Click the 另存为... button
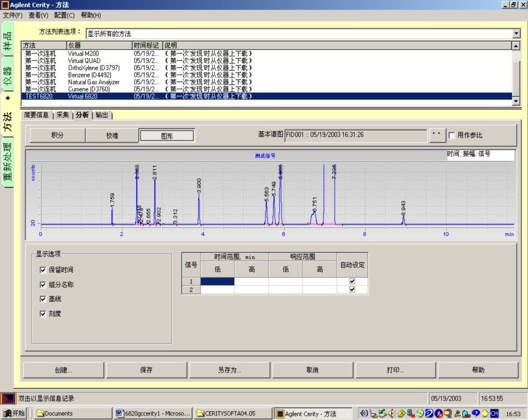This screenshot has width=528, height=420. (x=230, y=370)
